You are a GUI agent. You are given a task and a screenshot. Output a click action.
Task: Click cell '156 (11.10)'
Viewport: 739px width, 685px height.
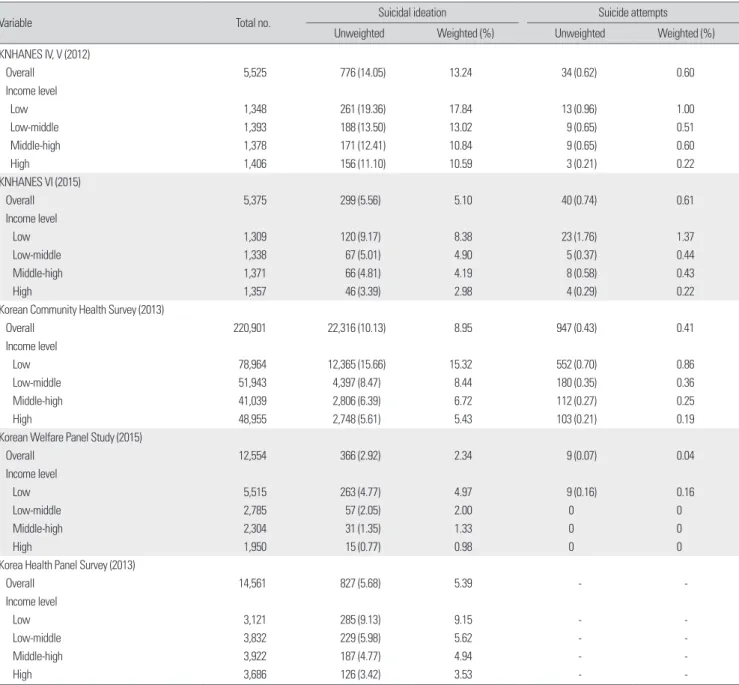tap(363, 164)
